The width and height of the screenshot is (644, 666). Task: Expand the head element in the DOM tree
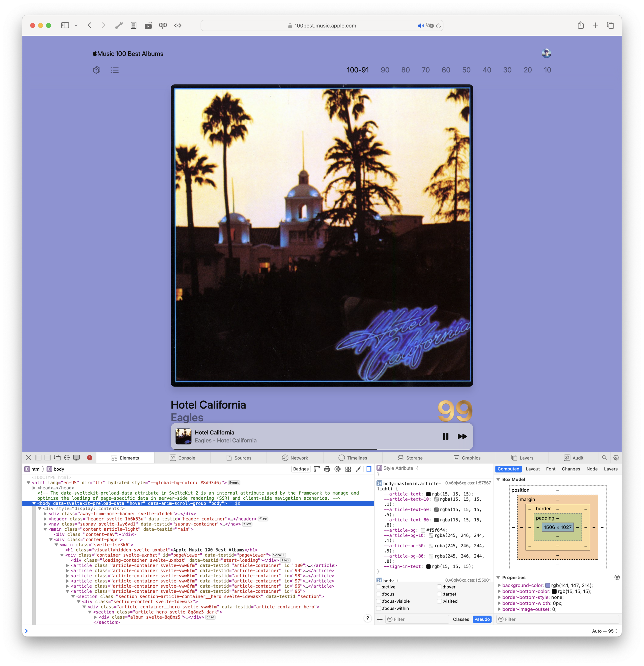tap(34, 488)
